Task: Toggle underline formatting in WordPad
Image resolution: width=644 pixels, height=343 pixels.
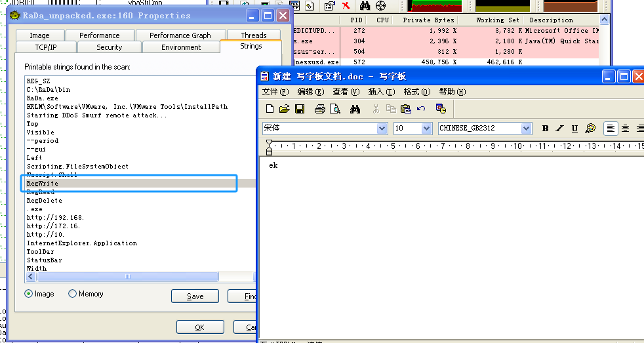Action: [574, 128]
